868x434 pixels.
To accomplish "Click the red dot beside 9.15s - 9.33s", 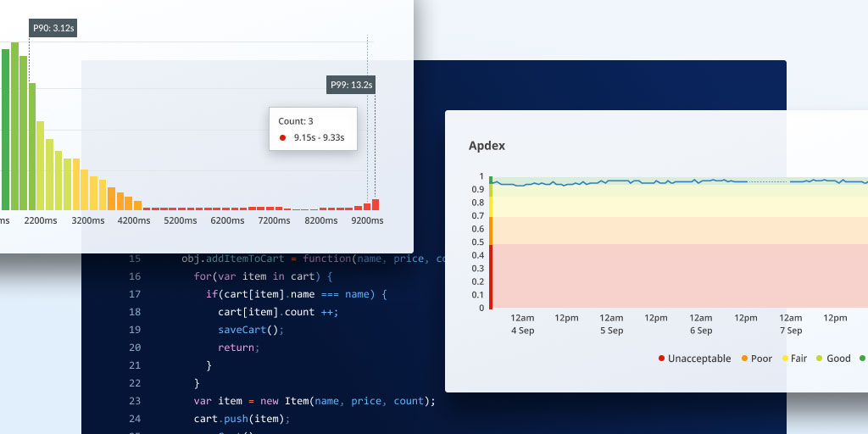I will coord(283,138).
